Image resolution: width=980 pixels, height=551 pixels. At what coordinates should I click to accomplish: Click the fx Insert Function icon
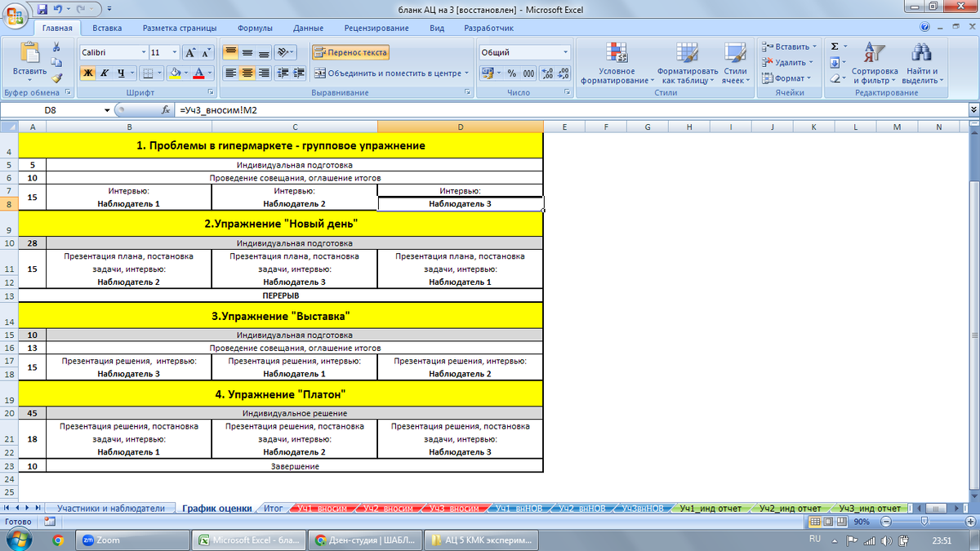(167, 109)
